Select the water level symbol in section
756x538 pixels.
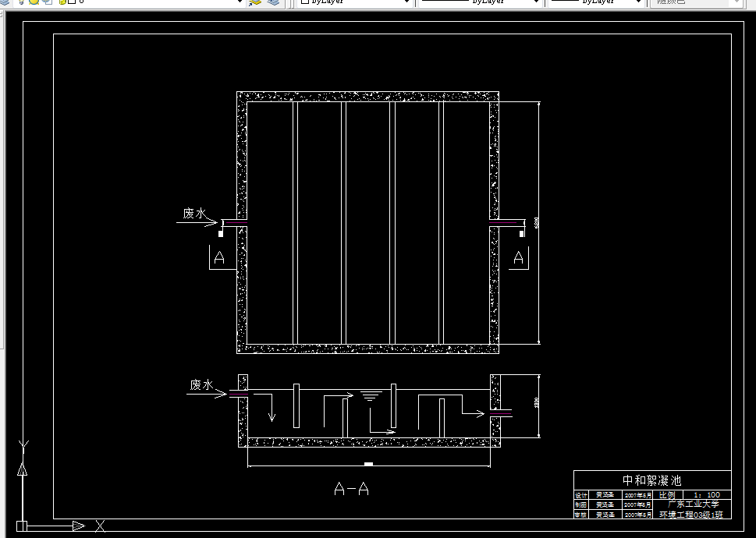pos(371,396)
